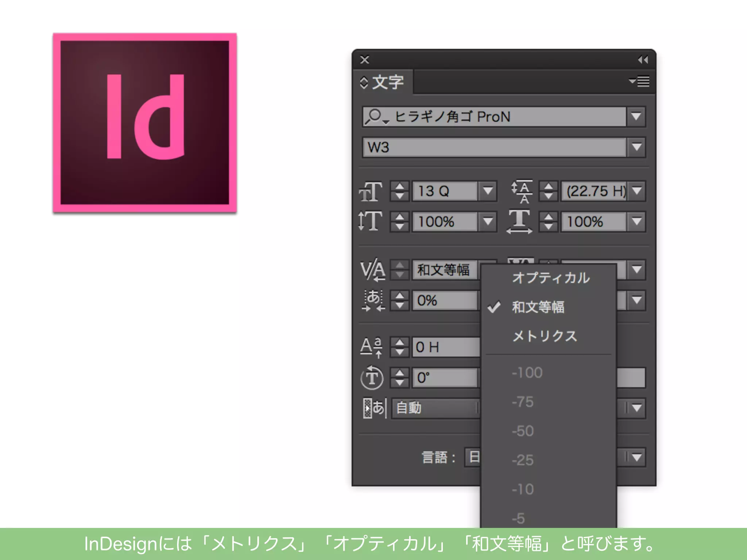The height and width of the screenshot is (560, 747).
Task: Click the character rotation stepper
Action: tap(399, 378)
